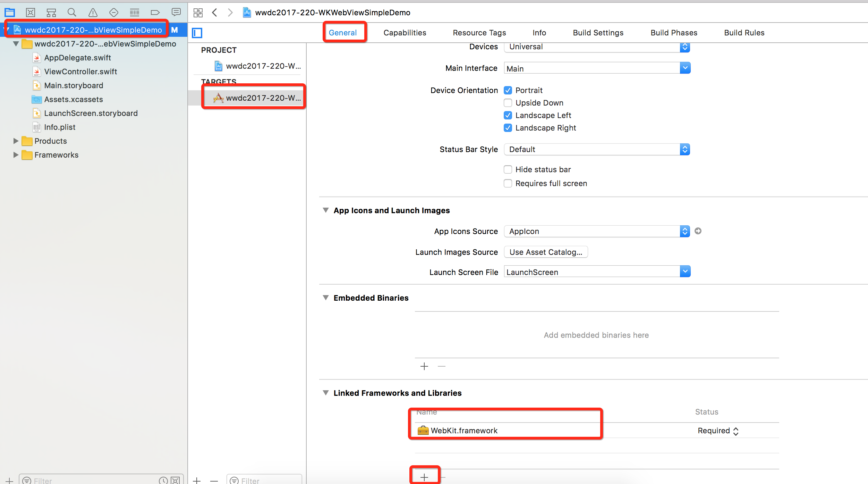This screenshot has width=868, height=484.
Task: Click the Use Asset Catalog button
Action: tap(546, 252)
